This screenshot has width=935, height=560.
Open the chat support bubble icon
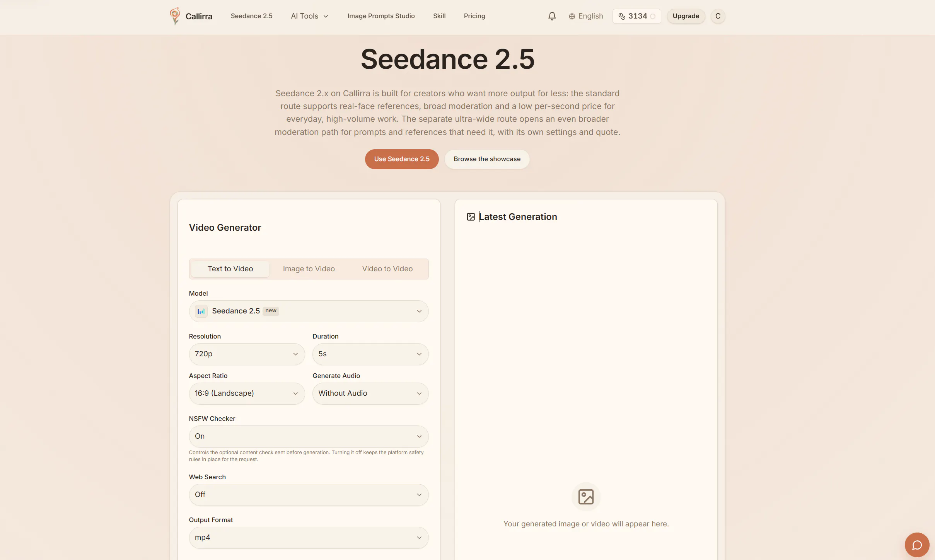[917, 545]
